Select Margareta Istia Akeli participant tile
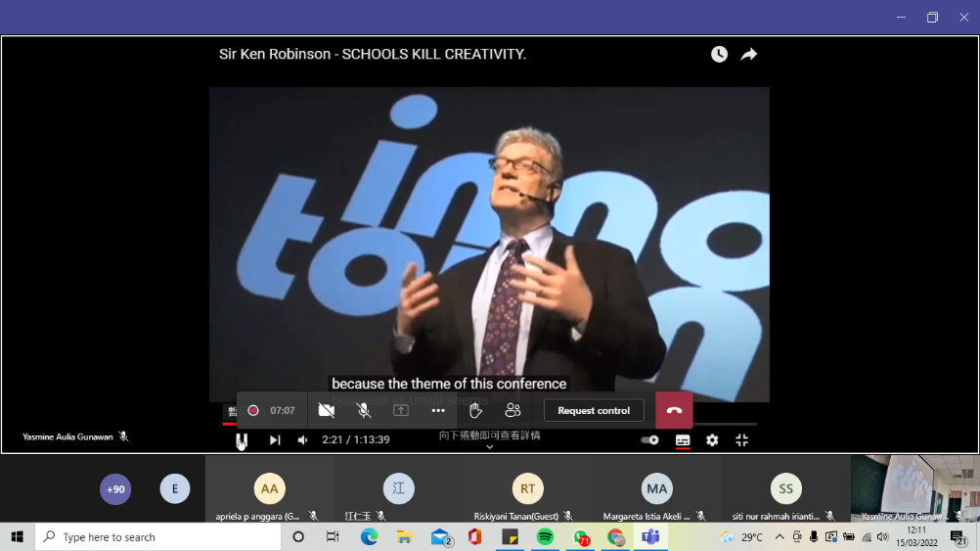 (657, 489)
